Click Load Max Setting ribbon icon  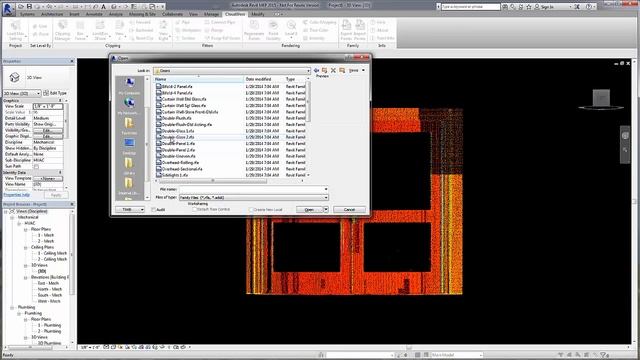pyautogui.click(x=15, y=30)
